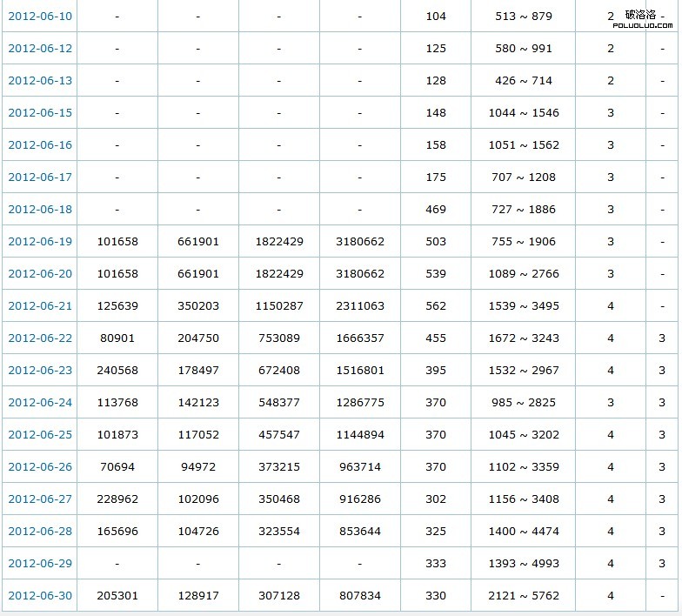Click the cell with value 240568

(x=117, y=371)
